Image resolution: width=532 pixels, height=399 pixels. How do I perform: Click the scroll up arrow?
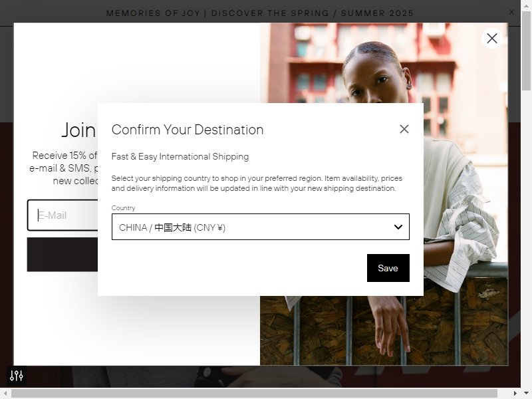(x=526, y=5)
